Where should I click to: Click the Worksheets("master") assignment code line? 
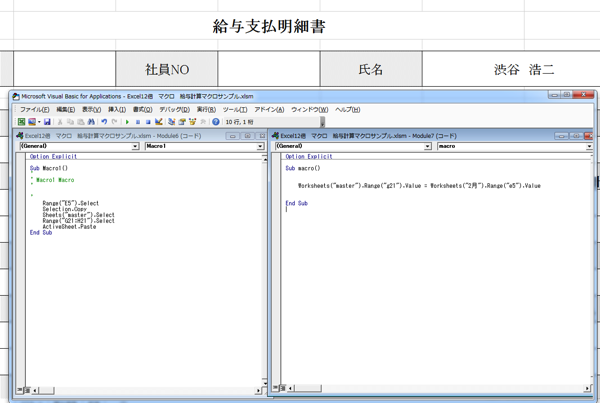[x=419, y=186]
